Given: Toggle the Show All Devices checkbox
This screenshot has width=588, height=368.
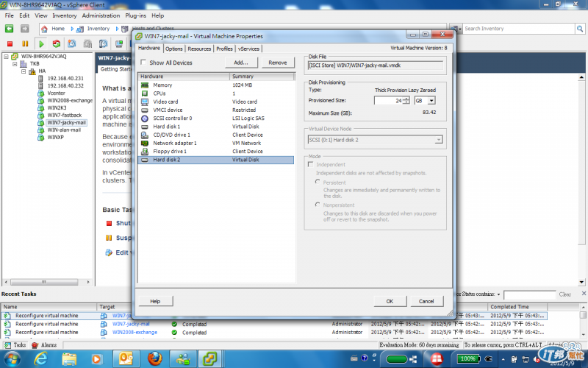Looking at the screenshot, I should coord(143,63).
